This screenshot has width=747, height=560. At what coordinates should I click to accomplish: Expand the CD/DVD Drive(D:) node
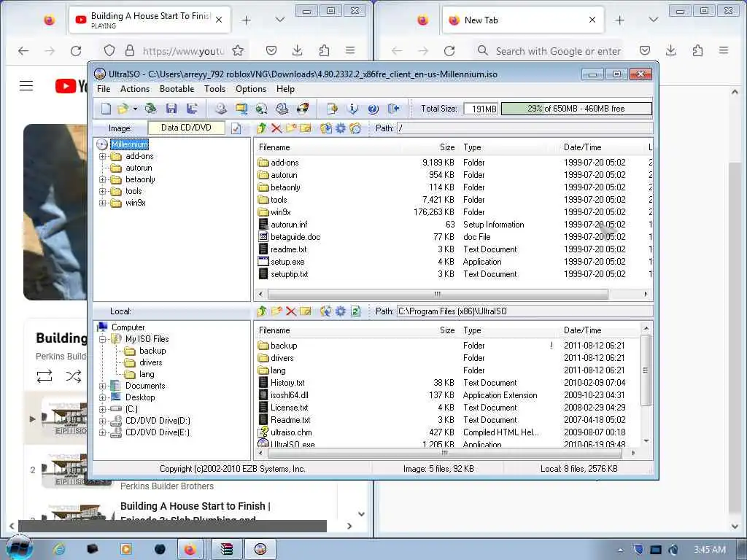[102, 421]
